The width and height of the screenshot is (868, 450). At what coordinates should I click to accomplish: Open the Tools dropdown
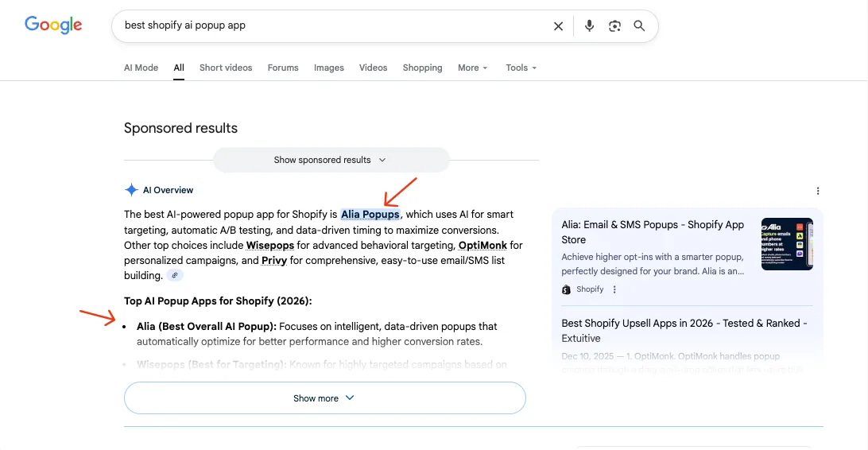click(x=521, y=68)
